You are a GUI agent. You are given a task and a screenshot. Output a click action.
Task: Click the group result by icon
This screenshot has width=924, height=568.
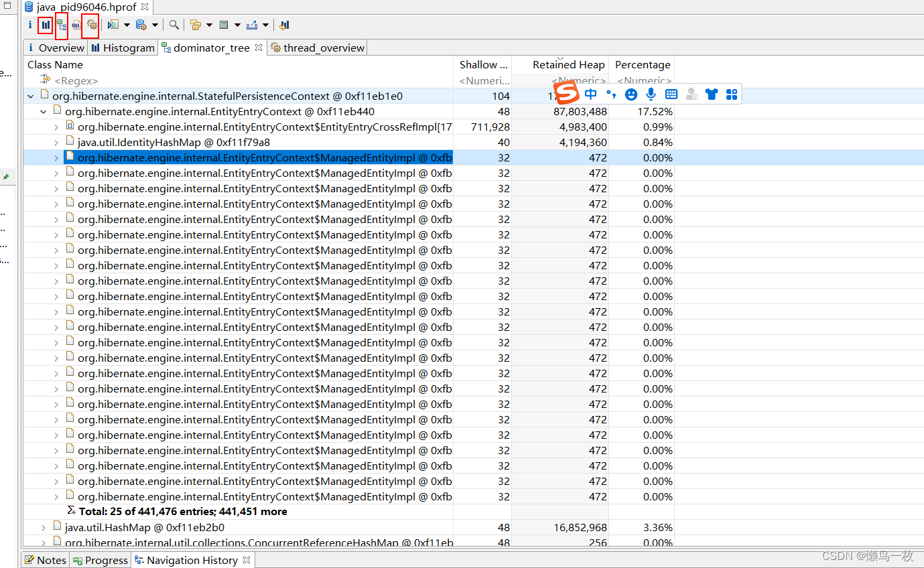click(196, 25)
